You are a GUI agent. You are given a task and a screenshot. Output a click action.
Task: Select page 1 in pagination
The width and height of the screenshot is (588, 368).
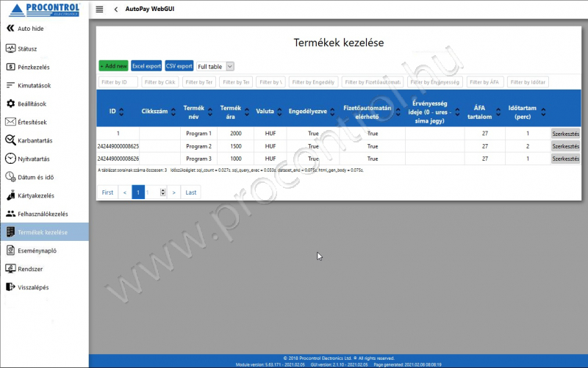coord(138,192)
